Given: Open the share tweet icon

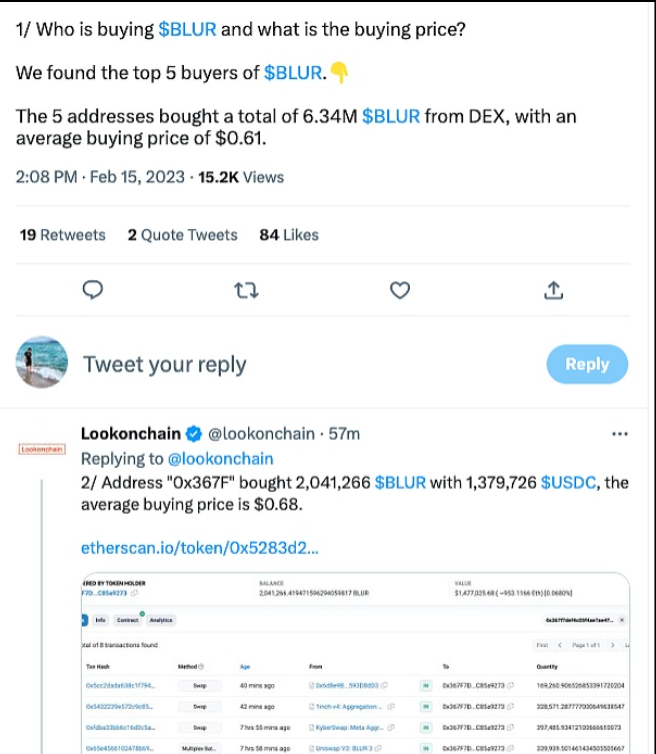Looking at the screenshot, I should (x=552, y=290).
